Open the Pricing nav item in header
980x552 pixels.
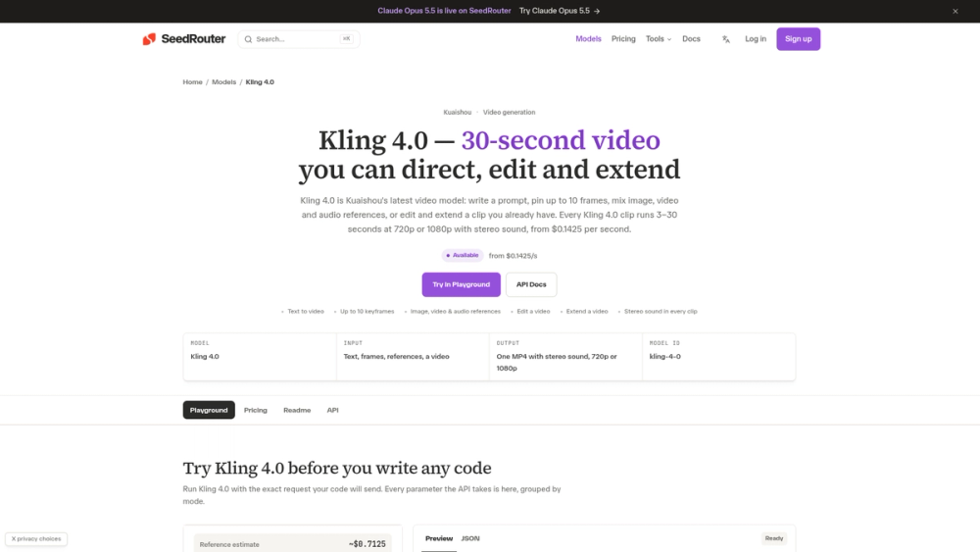[623, 39]
